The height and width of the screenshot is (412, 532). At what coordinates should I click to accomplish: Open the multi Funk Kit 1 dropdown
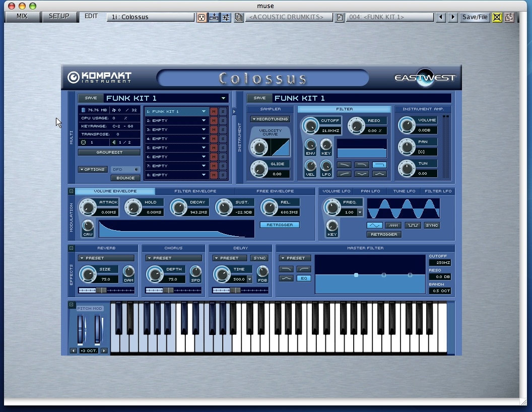click(x=223, y=98)
